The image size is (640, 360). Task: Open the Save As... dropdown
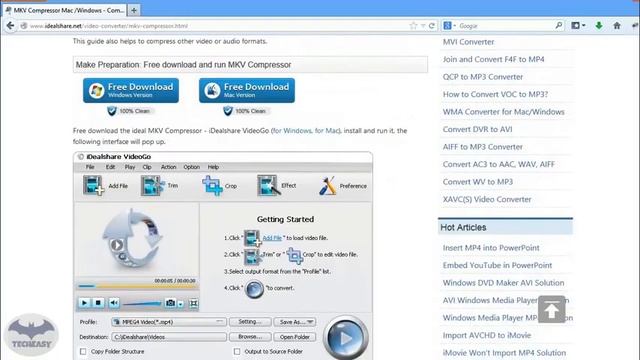coord(295,322)
